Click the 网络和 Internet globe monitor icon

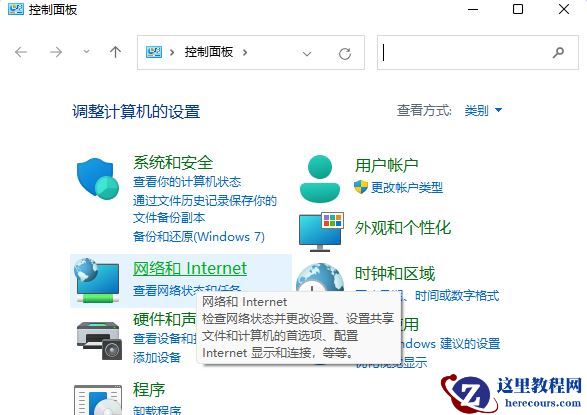(97, 280)
